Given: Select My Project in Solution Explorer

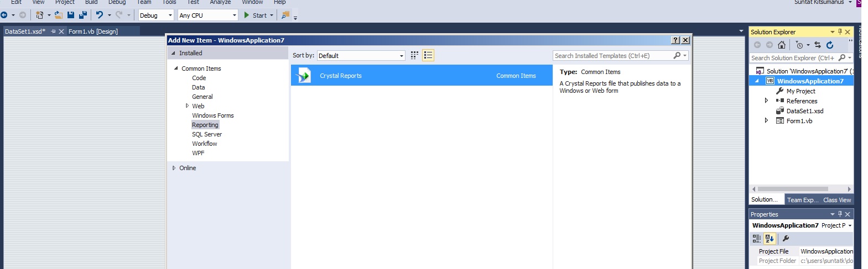Looking at the screenshot, I should tap(801, 91).
